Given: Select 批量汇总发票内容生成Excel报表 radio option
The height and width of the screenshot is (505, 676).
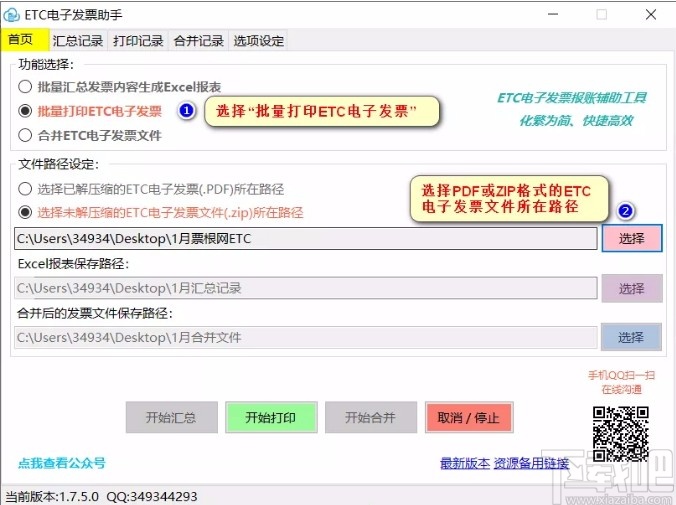Looking at the screenshot, I should [120, 87].
